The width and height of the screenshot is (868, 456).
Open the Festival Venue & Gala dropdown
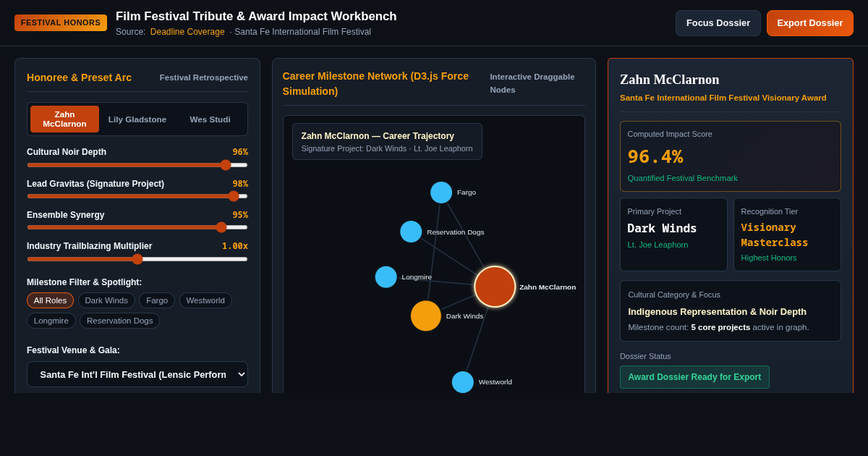tap(137, 374)
